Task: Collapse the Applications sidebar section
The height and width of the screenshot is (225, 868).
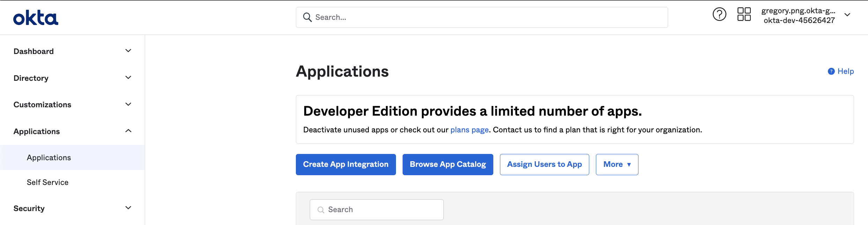Action: (x=128, y=131)
